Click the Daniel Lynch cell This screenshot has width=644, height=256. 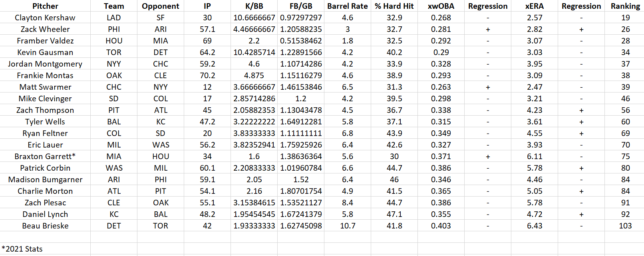(45, 214)
